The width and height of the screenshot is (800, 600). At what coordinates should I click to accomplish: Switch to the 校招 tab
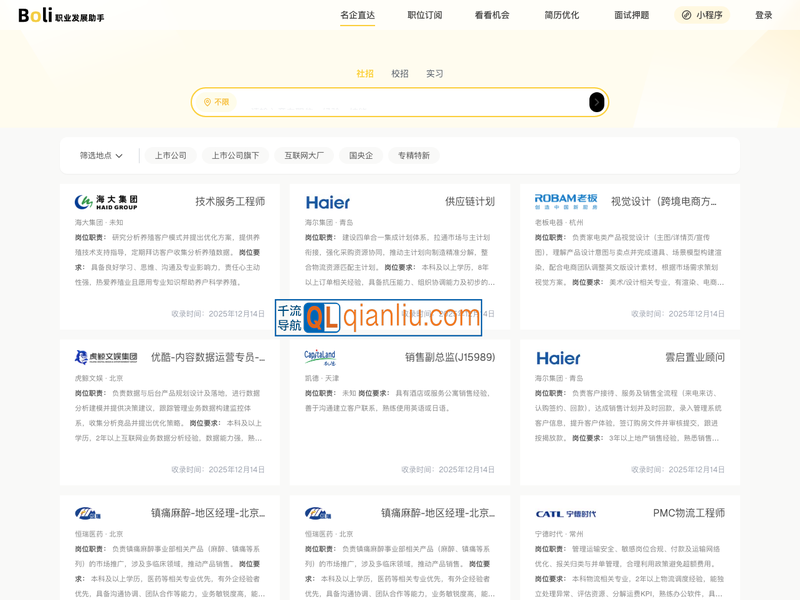[x=400, y=74]
